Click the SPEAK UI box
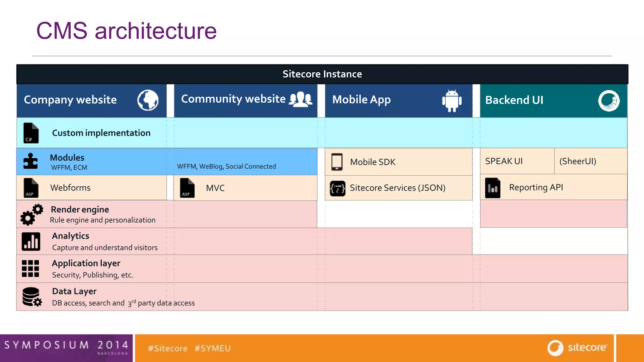Screen dimensions: 644x362 click(517, 161)
